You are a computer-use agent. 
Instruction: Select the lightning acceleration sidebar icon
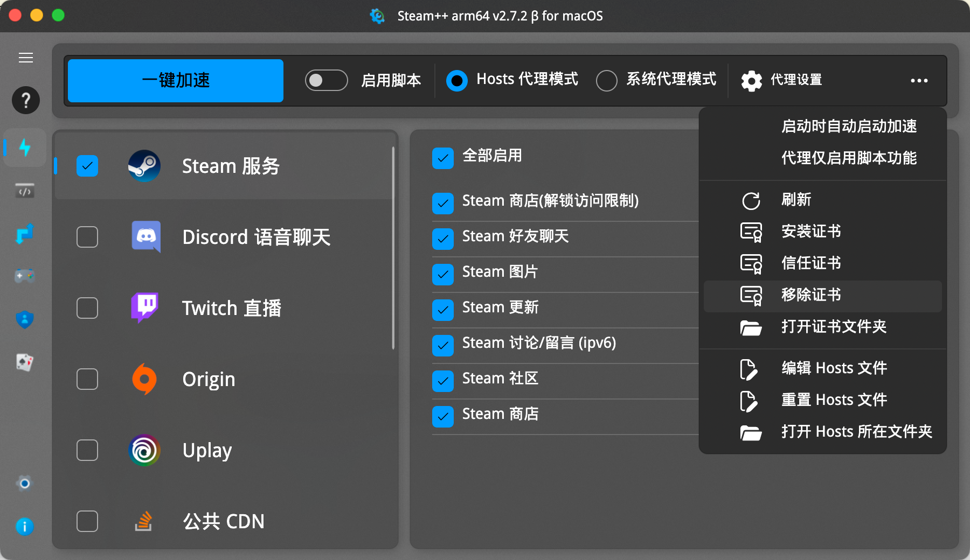click(25, 147)
